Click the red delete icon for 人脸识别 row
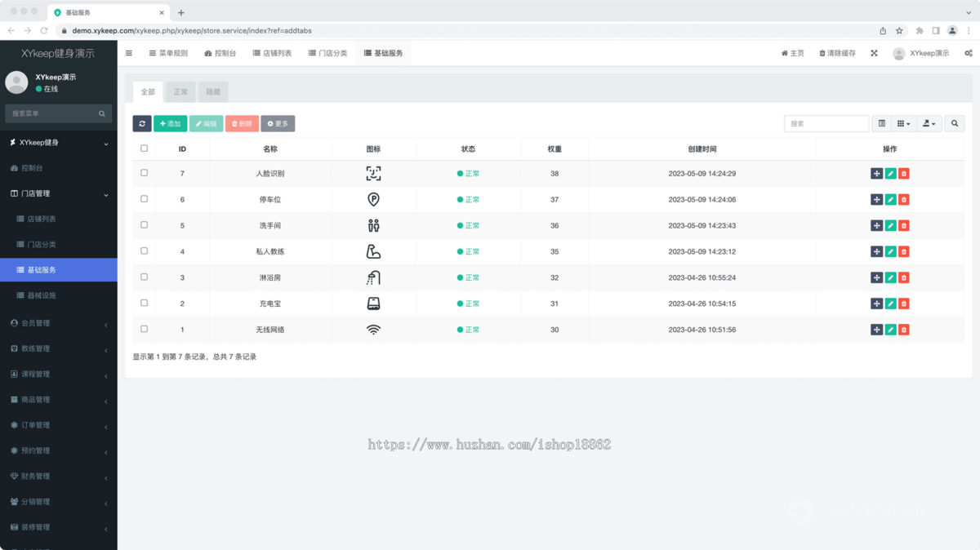 (x=904, y=174)
